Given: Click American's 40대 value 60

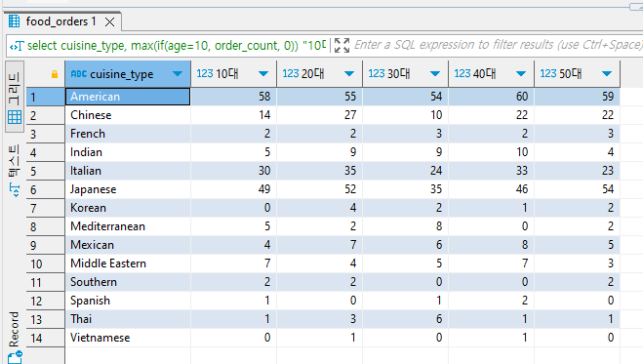Looking at the screenshot, I should tap(491, 97).
